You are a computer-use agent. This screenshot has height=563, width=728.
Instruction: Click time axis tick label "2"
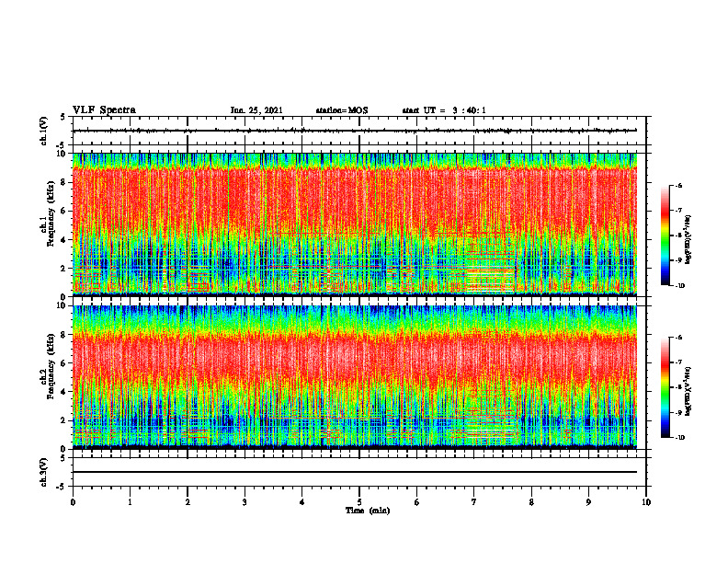coord(188,502)
